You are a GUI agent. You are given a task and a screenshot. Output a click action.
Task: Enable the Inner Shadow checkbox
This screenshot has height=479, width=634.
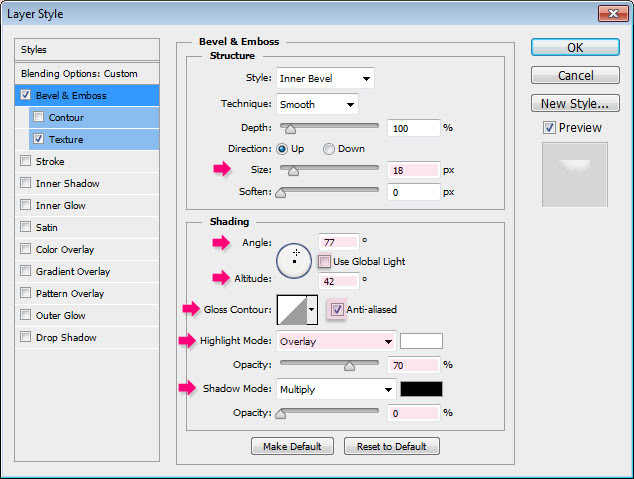point(25,183)
